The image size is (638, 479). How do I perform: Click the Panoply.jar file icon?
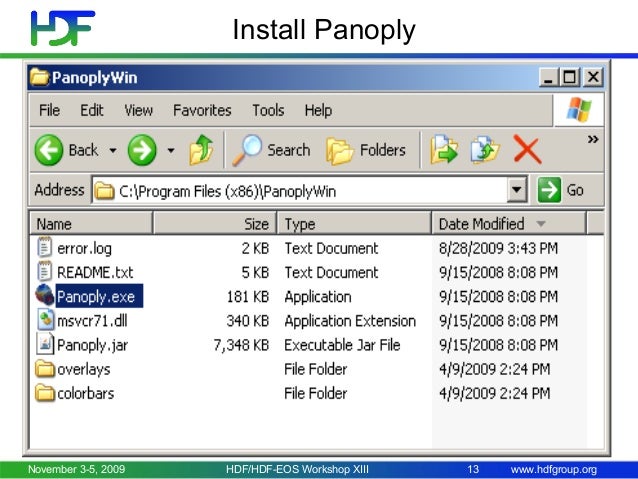45,343
